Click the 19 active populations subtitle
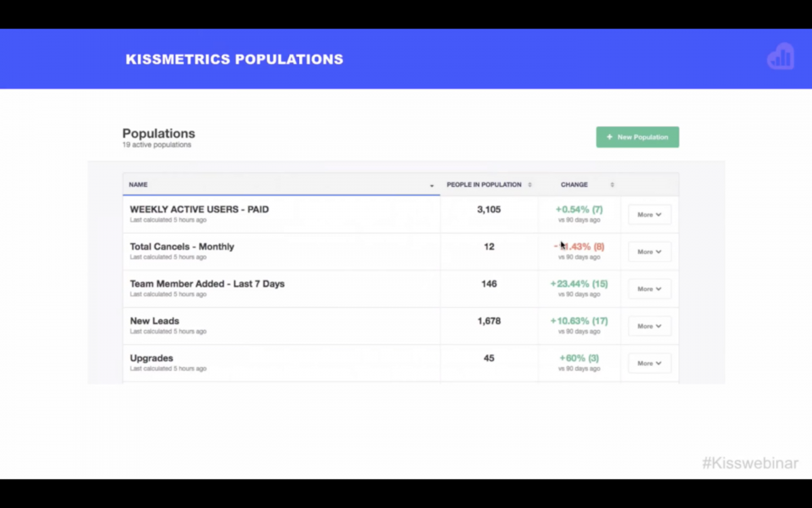This screenshot has width=812, height=508. pos(157,145)
